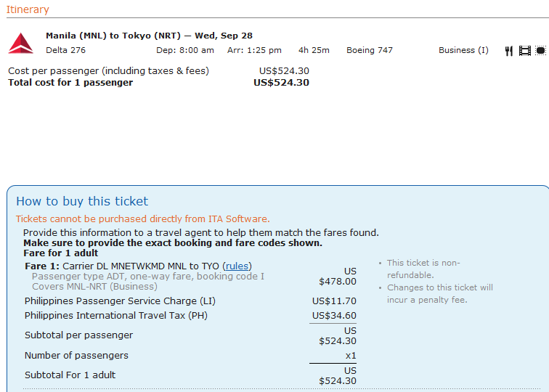Open the fare rules link

(x=236, y=266)
